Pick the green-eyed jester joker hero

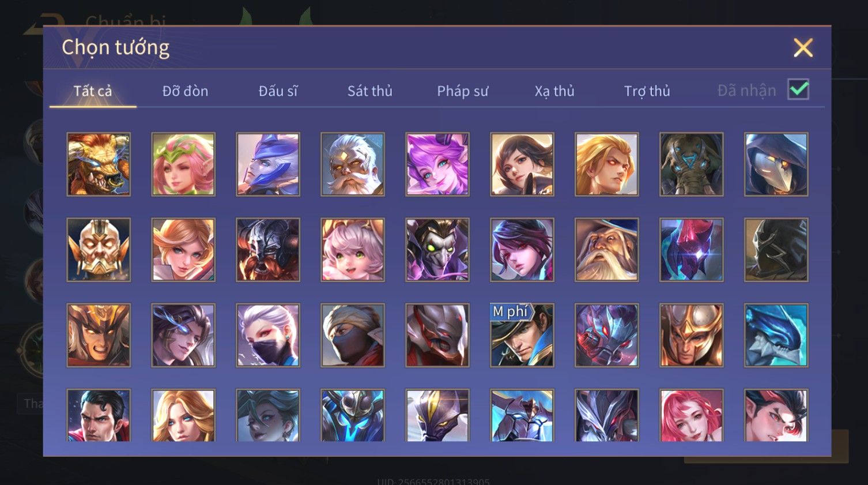(437, 250)
